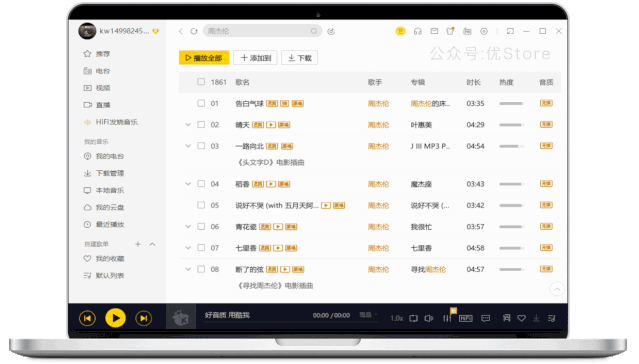The height and width of the screenshot is (364, 639).
Task: Open the yellow VIP crown icon
Action: pyautogui.click(x=401, y=31)
